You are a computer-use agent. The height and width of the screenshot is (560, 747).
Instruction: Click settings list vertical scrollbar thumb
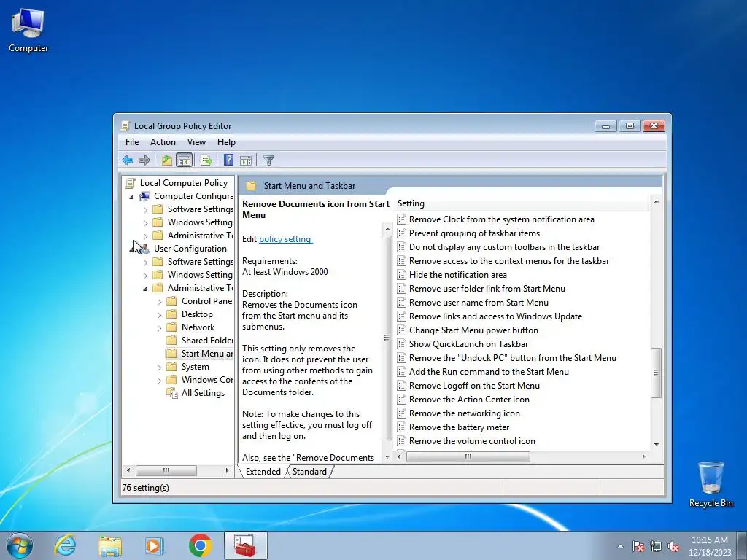[656, 373]
